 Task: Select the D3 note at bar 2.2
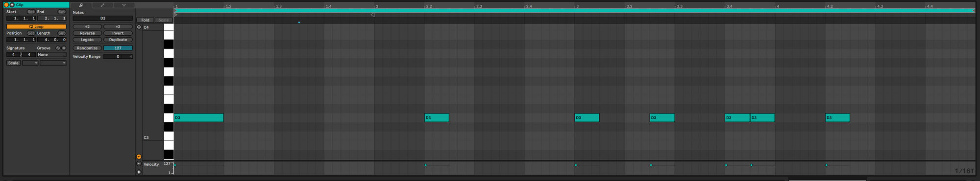pos(437,117)
